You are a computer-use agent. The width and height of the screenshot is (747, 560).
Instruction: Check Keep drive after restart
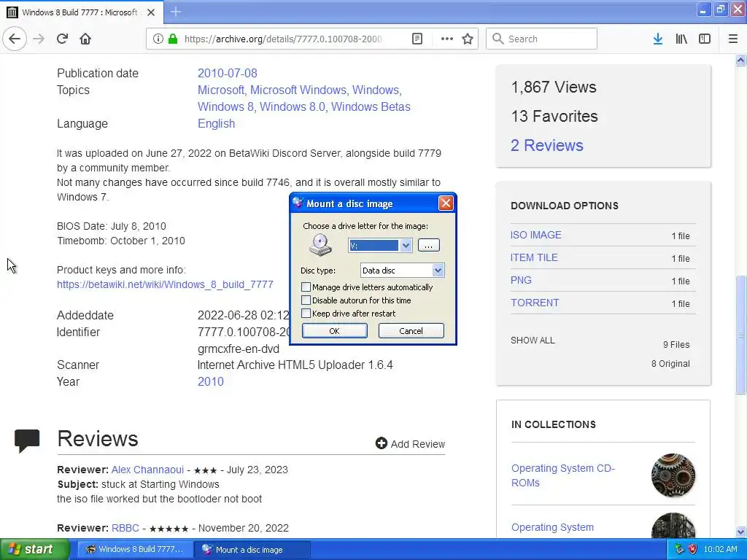(306, 314)
